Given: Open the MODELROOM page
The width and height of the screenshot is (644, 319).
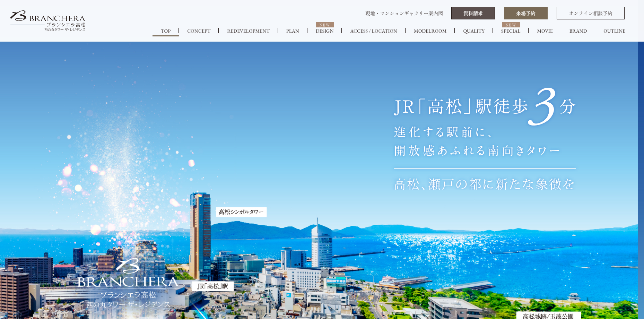Looking at the screenshot, I should (x=430, y=31).
